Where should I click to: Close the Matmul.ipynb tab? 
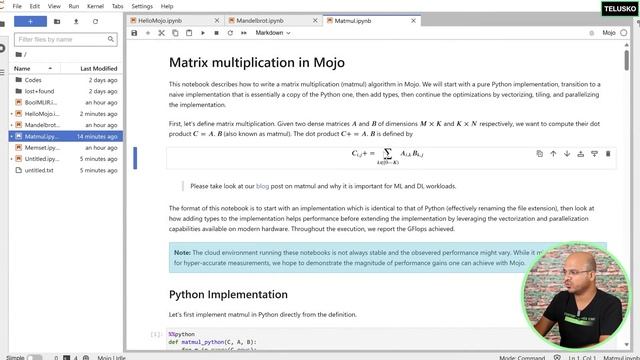[x=413, y=20]
